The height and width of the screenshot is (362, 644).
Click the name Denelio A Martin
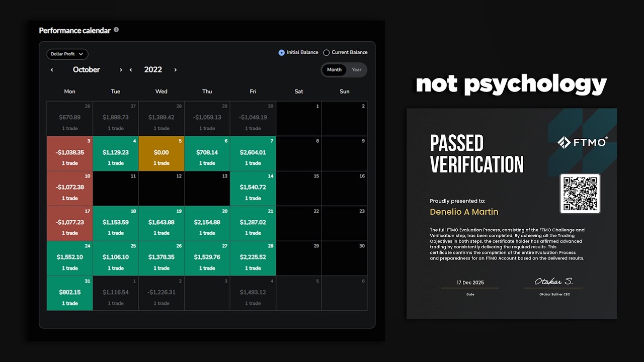coord(464,212)
